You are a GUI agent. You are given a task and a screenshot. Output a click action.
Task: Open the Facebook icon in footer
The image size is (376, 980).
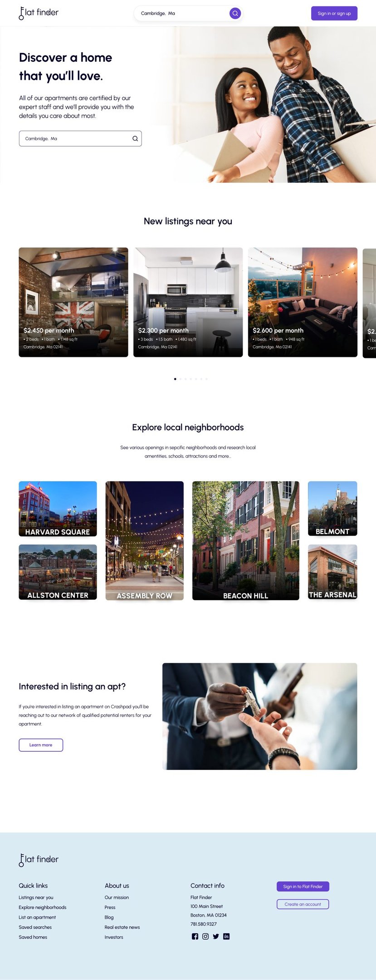[195, 936]
